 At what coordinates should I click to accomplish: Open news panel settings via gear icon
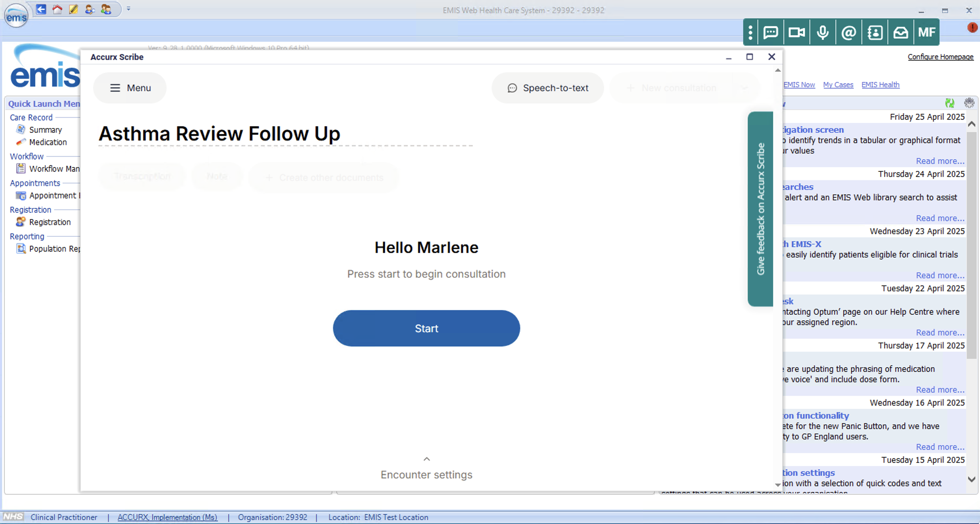tap(969, 103)
